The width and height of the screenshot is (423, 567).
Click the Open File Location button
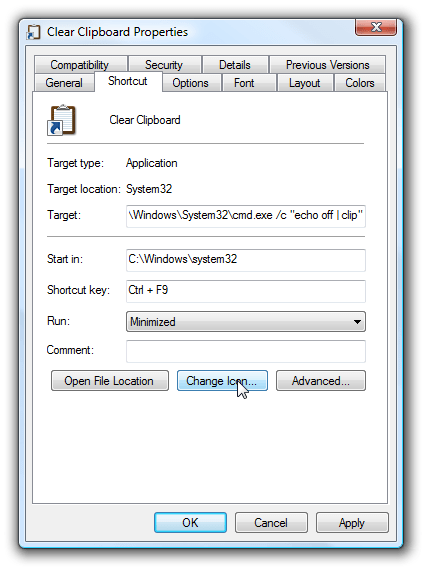110,380
